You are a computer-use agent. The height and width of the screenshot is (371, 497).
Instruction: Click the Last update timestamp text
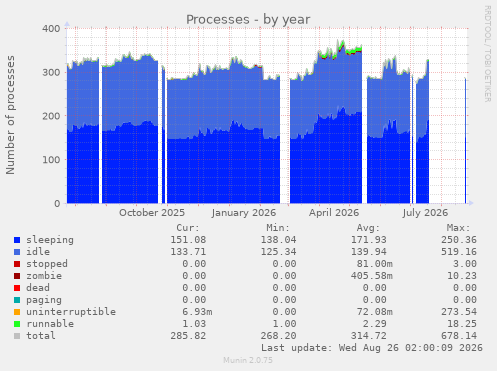click(372, 348)
